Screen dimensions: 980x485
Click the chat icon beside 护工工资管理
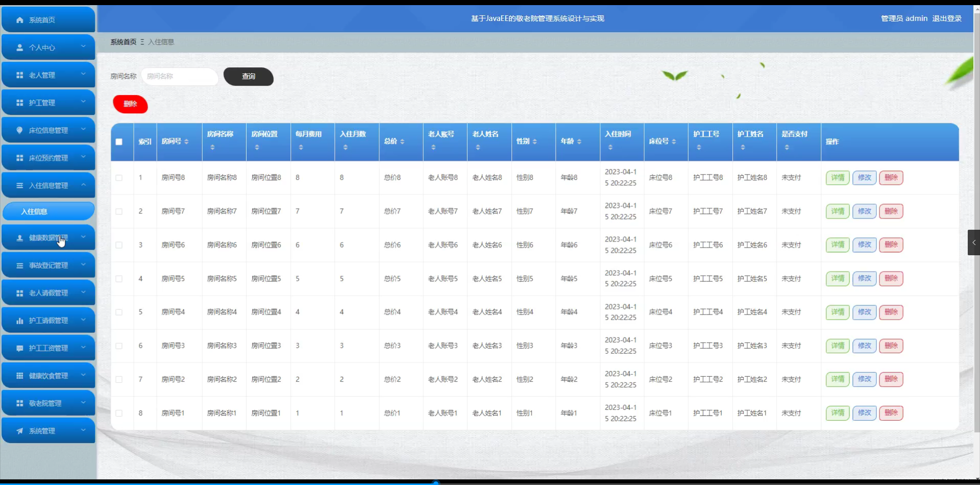20,348
